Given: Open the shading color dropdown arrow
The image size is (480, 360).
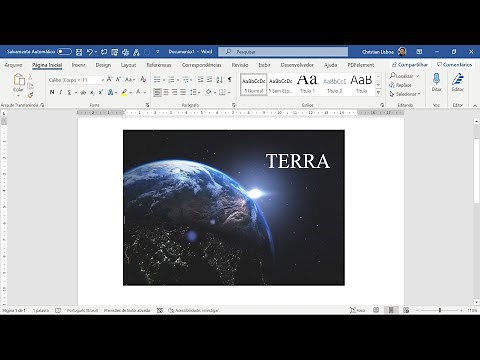Looking at the screenshot, I should pyautogui.click(x=215, y=93).
